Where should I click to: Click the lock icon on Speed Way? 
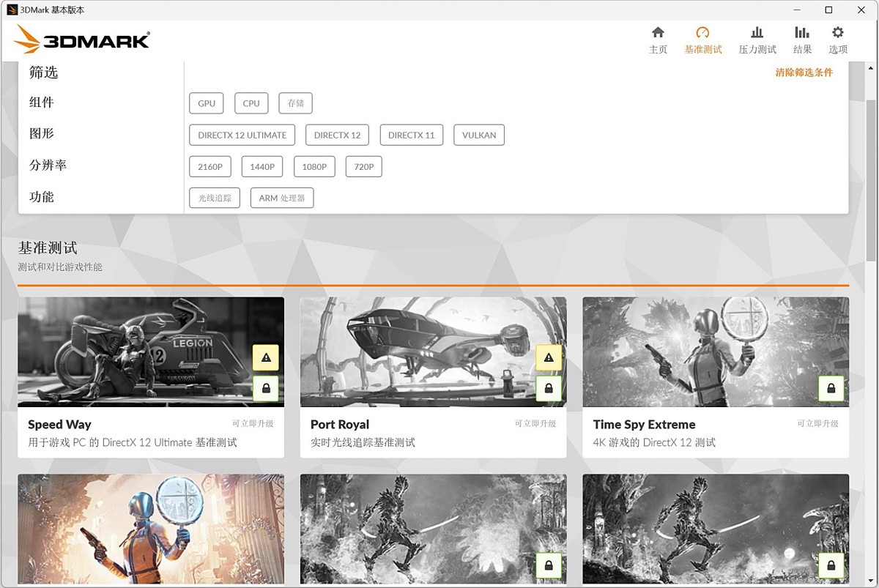pyautogui.click(x=265, y=389)
